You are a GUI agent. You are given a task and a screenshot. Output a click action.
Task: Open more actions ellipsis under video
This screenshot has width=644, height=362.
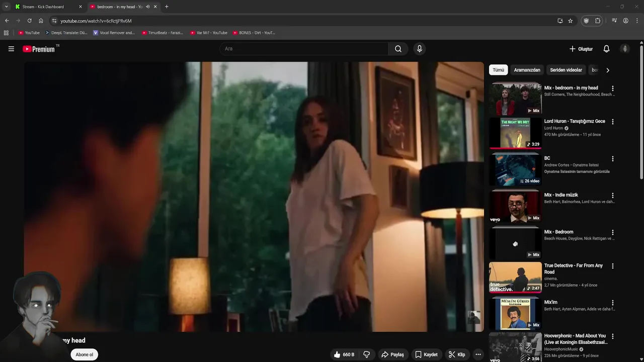pos(478,354)
